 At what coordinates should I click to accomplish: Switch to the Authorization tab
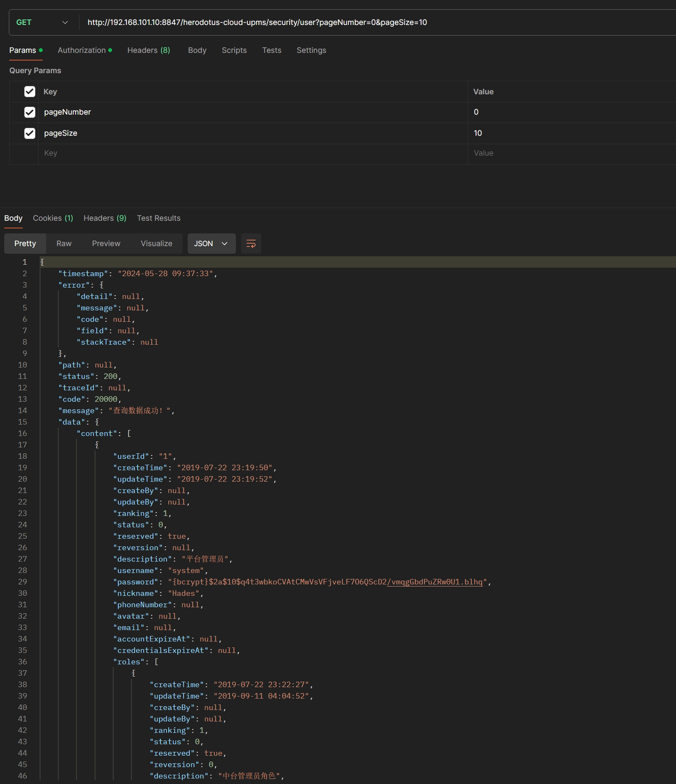tap(85, 50)
